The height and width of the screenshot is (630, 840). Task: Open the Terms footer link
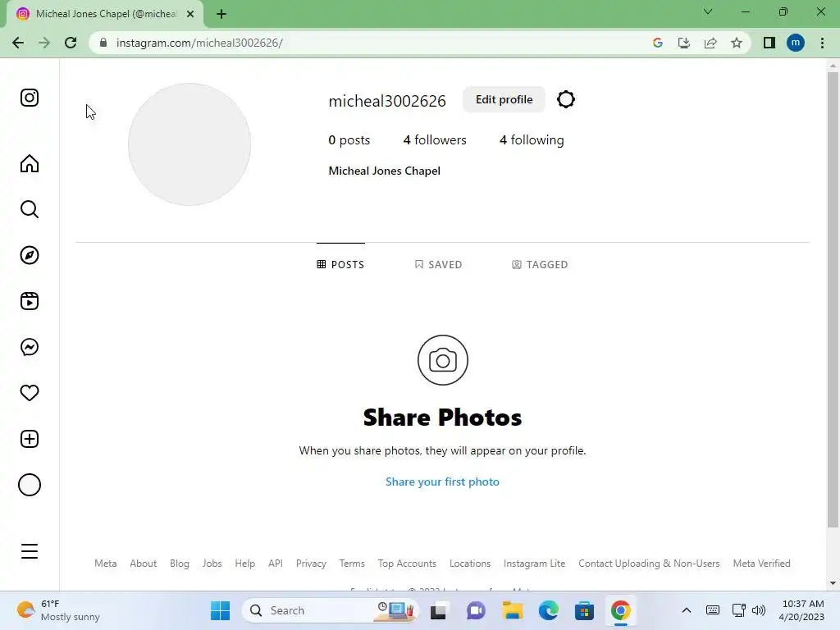(352, 564)
